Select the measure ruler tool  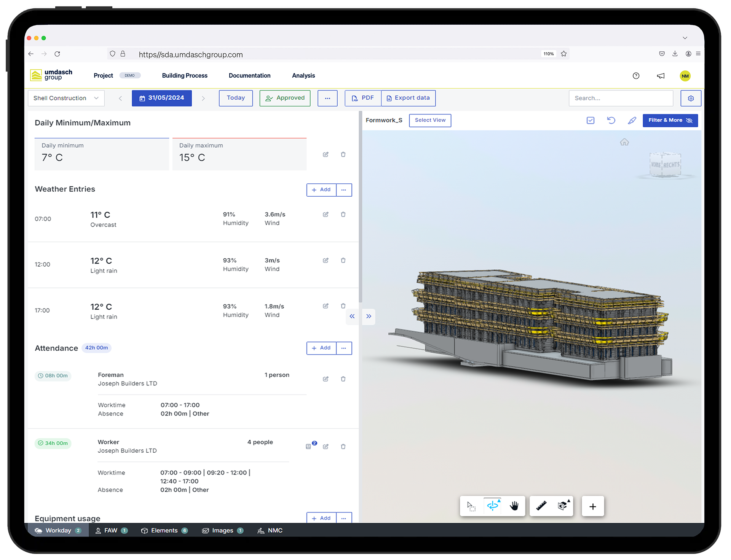coord(541,506)
